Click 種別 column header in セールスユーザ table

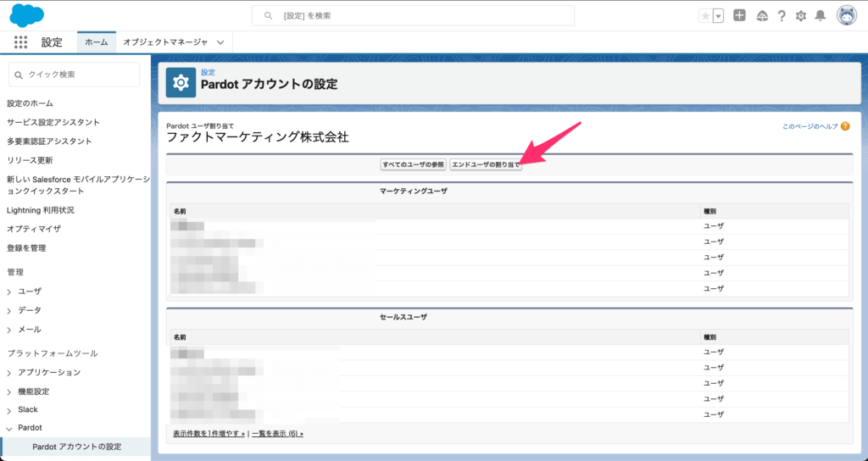point(709,337)
